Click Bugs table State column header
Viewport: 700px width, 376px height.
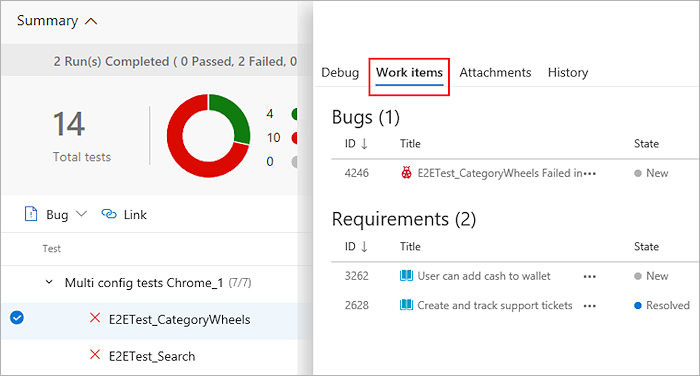pos(646,144)
